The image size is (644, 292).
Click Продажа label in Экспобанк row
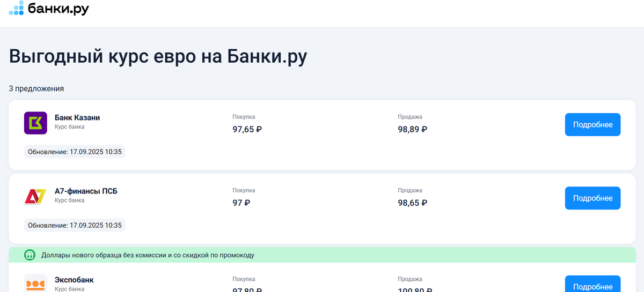[x=410, y=279]
